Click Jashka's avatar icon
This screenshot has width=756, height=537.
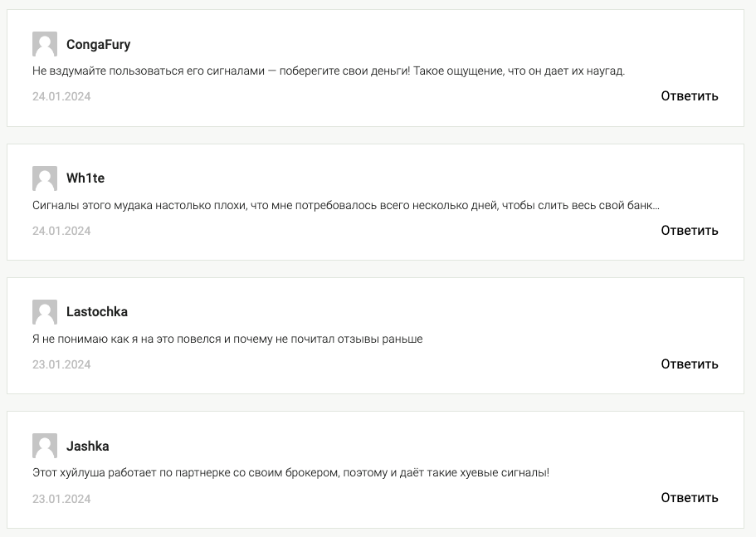click(x=45, y=446)
